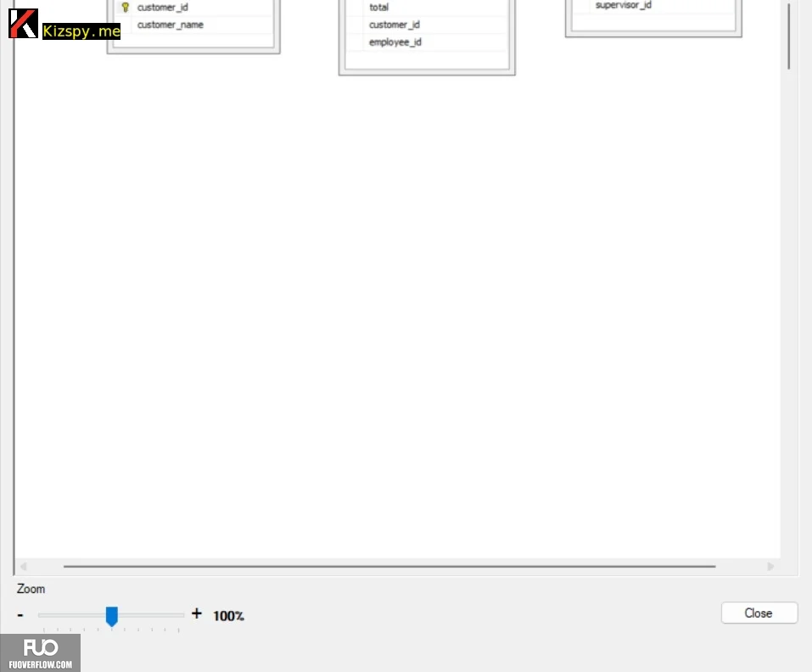Click the vertical scrollbar thumb
812x672 pixels.
(x=789, y=35)
